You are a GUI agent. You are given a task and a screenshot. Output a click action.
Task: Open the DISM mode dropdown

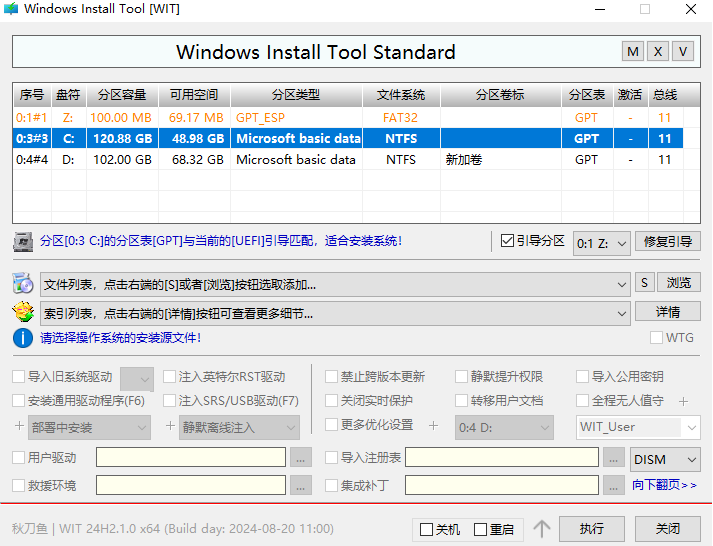(665, 460)
